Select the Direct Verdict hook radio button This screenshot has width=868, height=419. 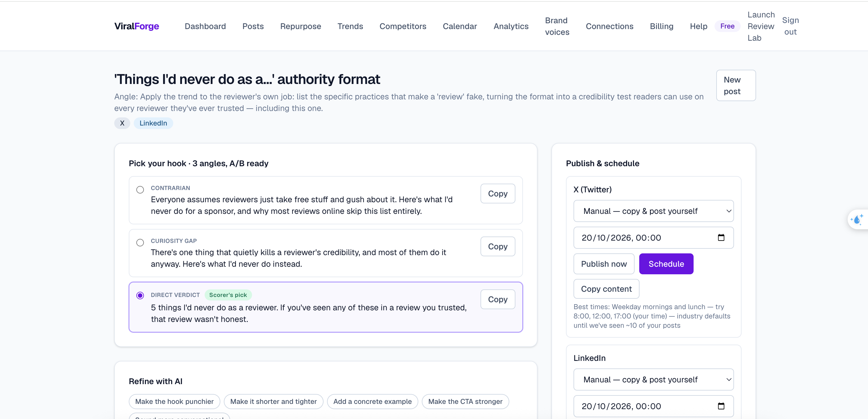140,296
